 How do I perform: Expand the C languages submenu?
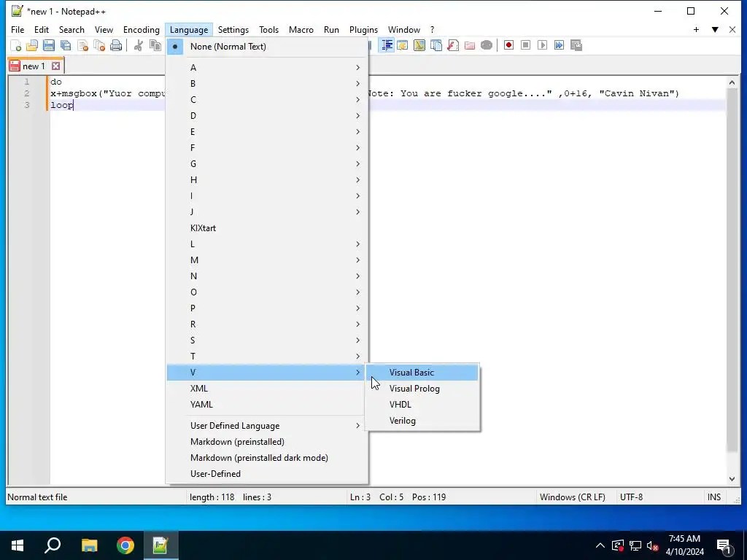[267, 99]
